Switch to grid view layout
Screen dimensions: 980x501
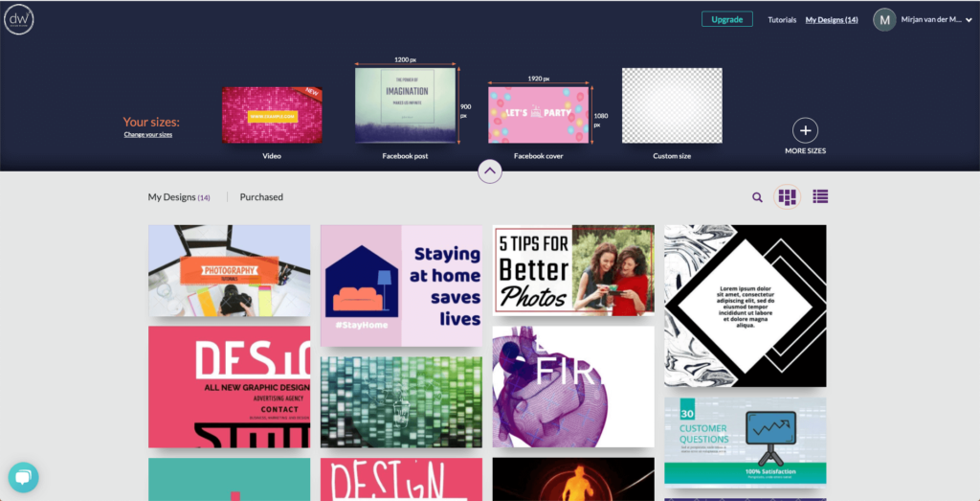click(x=787, y=197)
